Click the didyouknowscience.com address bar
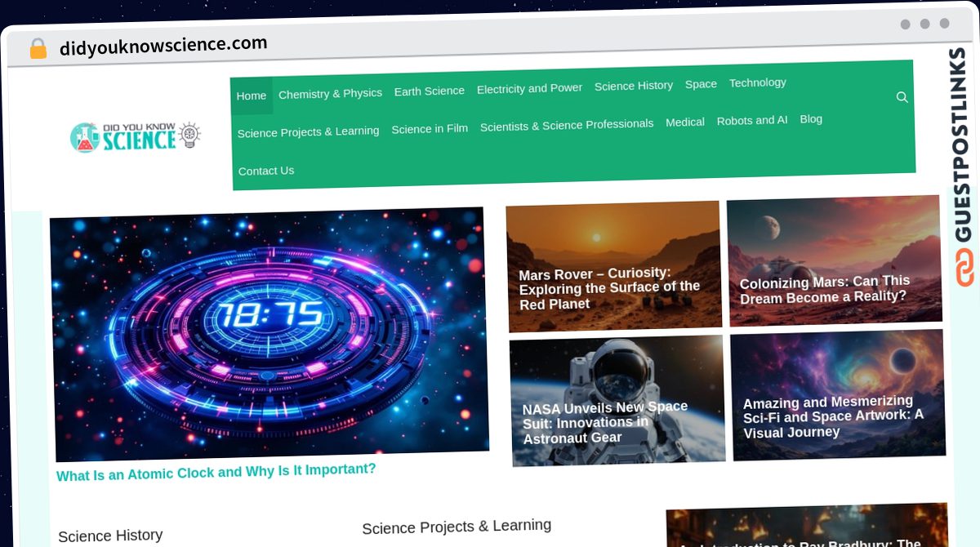Viewport: 980px width, 547px height. [x=163, y=45]
